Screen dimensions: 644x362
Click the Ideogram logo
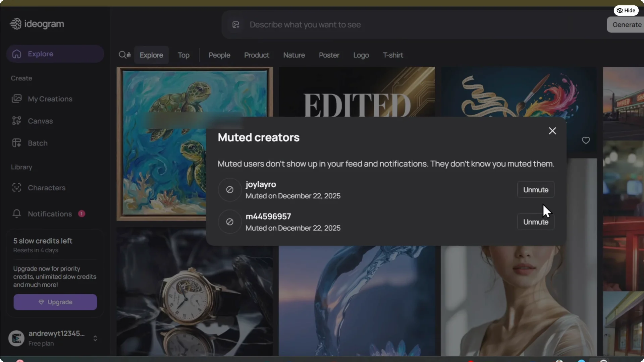[37, 23]
